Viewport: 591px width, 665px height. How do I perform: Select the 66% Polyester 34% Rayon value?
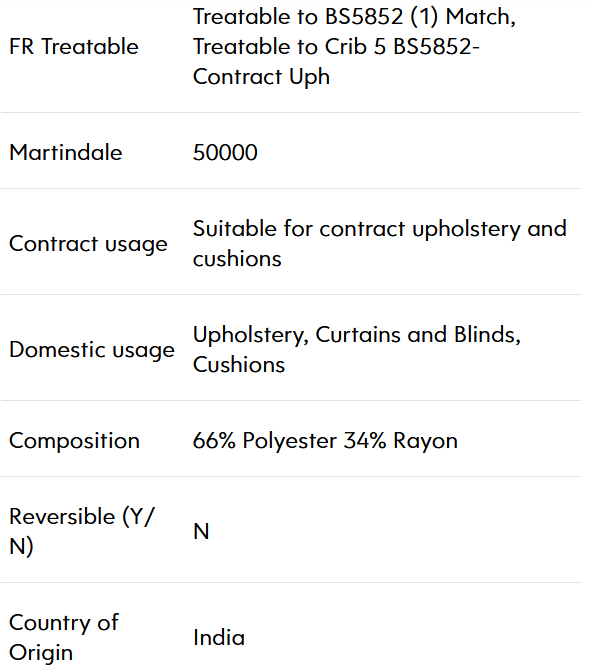click(325, 441)
